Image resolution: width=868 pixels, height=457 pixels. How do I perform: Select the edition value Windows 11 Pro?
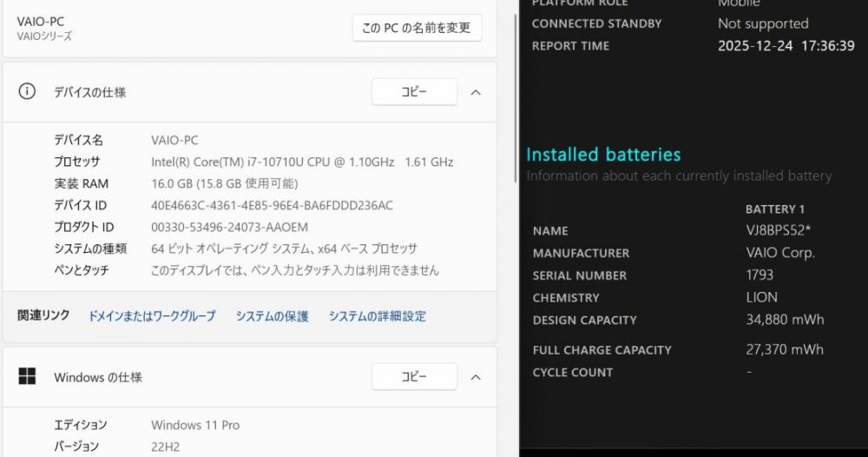pos(195,425)
